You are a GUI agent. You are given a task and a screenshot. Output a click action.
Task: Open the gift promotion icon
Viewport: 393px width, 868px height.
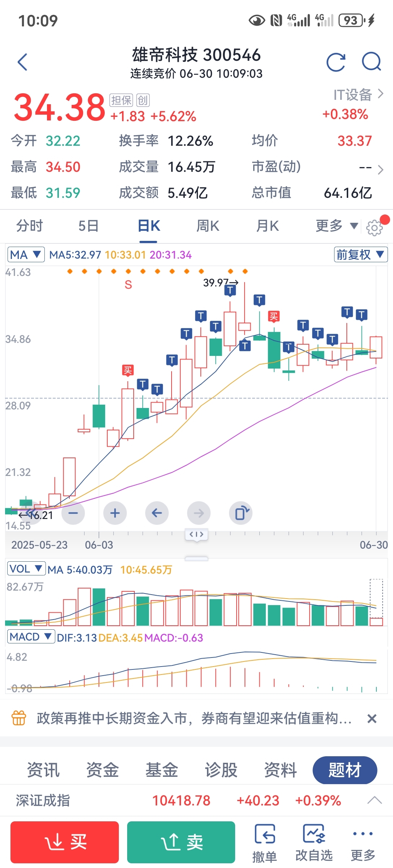(x=19, y=718)
